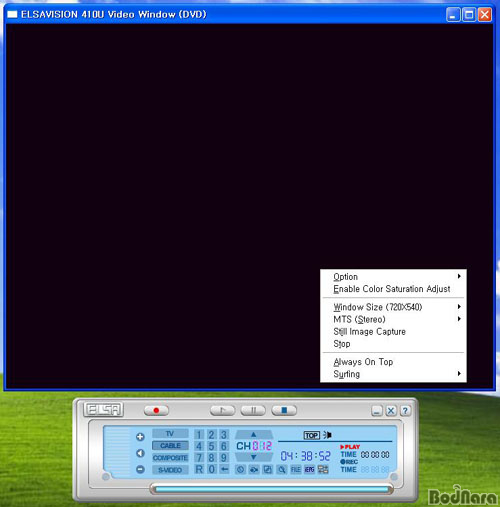Click keypad digit 6
Viewport: 500px width, 507px height.
coord(224,446)
